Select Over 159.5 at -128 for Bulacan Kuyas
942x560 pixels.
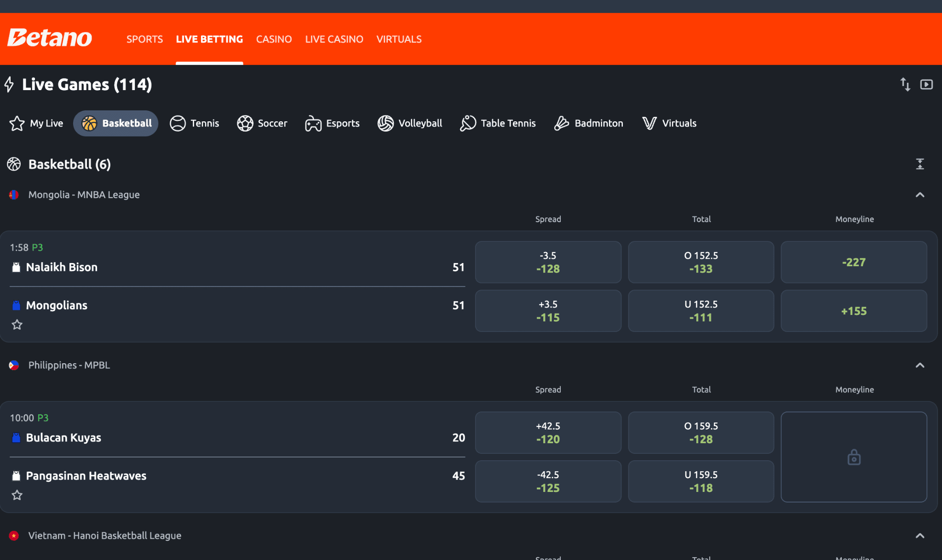(x=701, y=432)
